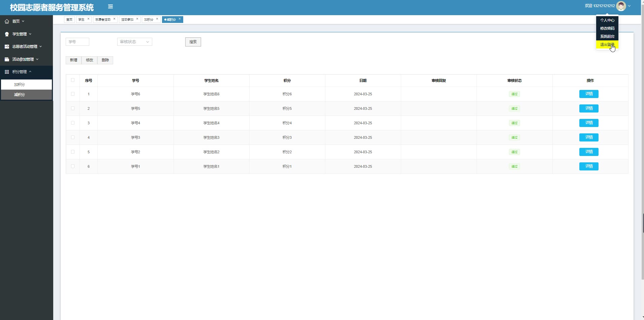The height and width of the screenshot is (320, 644).
Task: Click the 积分管理 grid icon
Action: [x=7, y=72]
